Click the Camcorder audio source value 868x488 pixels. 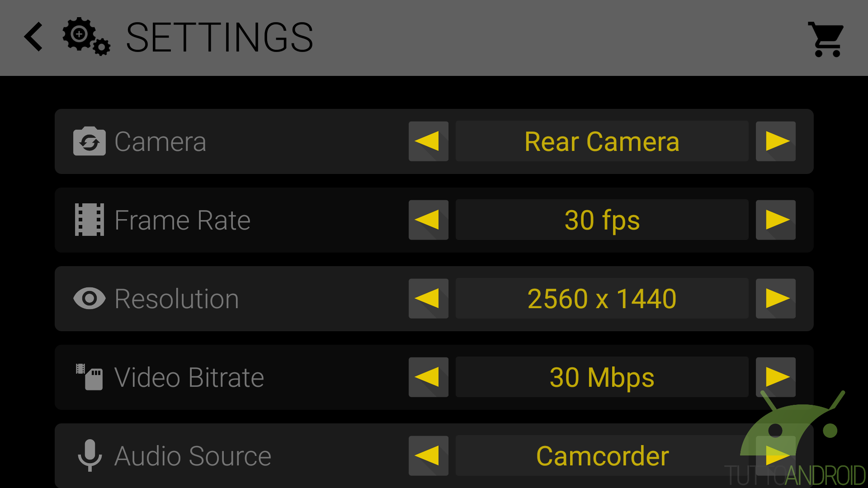[x=602, y=455]
